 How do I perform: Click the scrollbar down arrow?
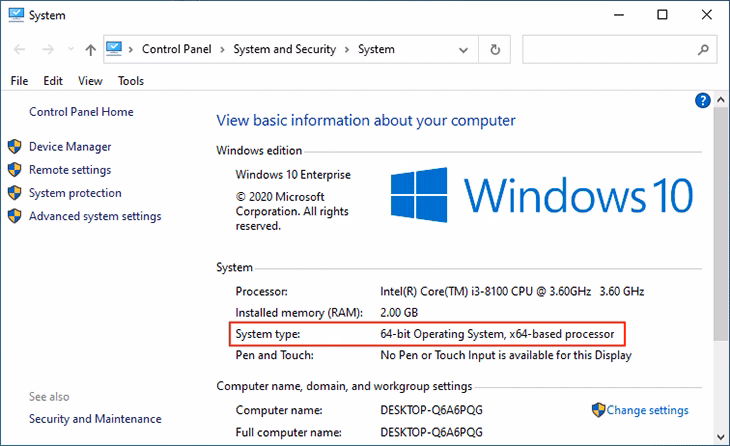pos(721,437)
